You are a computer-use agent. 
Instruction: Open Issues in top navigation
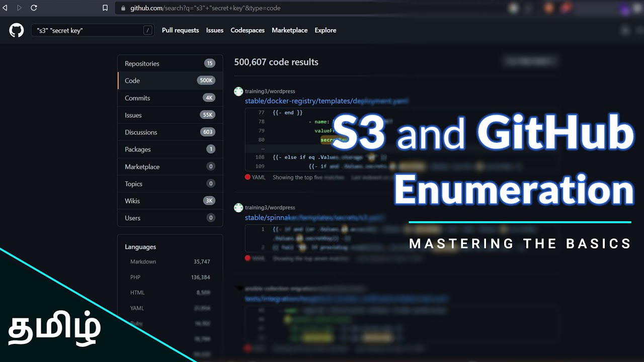215,30
